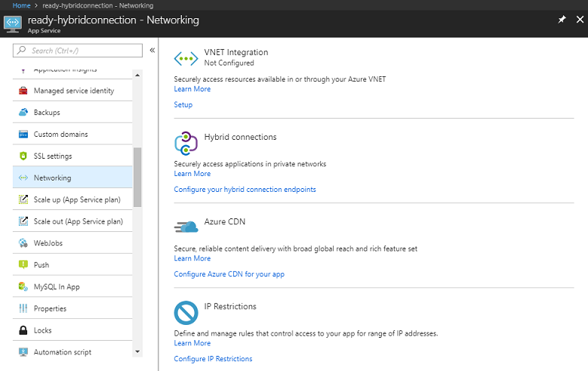
Task: Open the Push menu item
Action: 72,264
